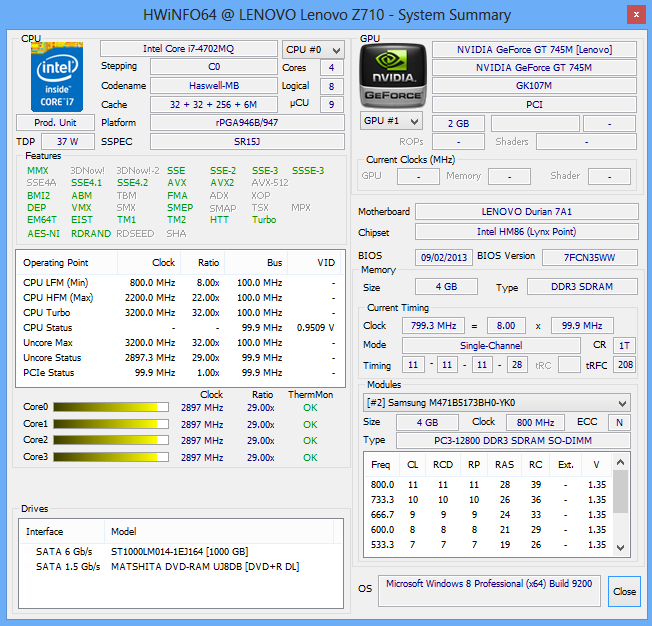The width and height of the screenshot is (652, 626).
Task: Click the Intel Core i7 logo
Action: pos(57,77)
